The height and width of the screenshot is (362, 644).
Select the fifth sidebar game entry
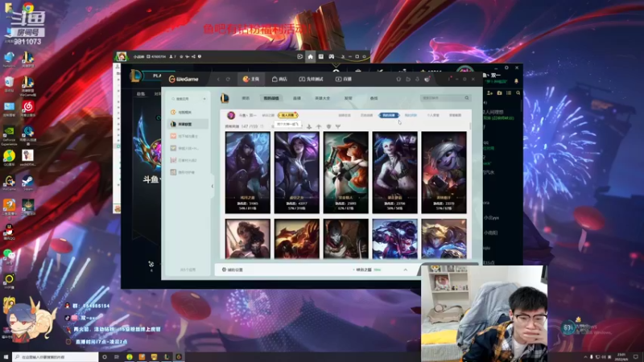188,160
